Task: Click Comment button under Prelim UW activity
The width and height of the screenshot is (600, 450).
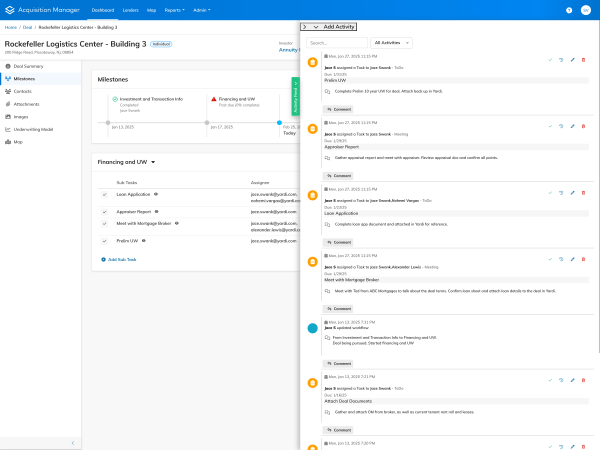Action: [341, 106]
